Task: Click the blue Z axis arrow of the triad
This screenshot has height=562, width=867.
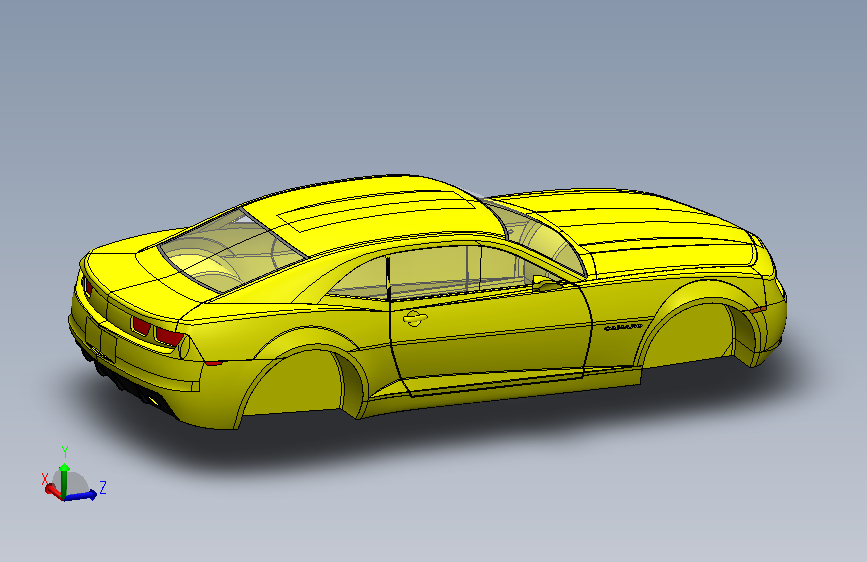Action: 82,495
